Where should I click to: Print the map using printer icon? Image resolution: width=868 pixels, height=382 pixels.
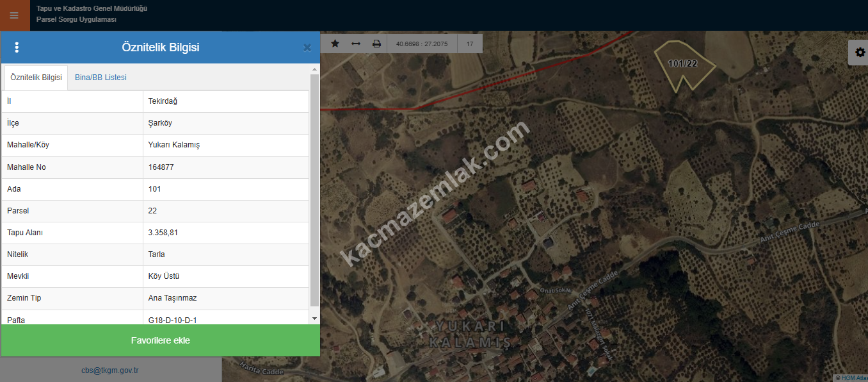(376, 44)
